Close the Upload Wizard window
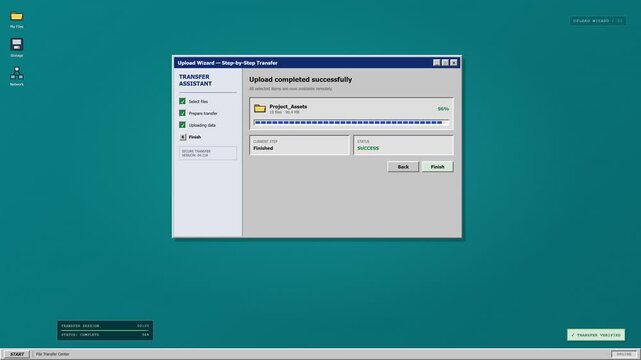641x360 pixels. pos(454,63)
